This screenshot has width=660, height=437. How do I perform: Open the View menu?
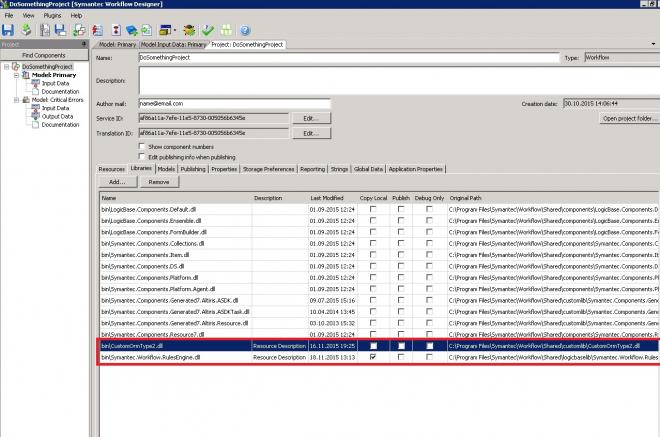pyautogui.click(x=28, y=16)
